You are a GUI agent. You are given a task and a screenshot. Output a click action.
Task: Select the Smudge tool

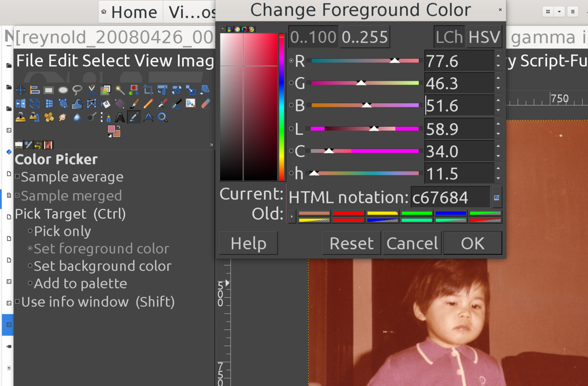[x=63, y=117]
